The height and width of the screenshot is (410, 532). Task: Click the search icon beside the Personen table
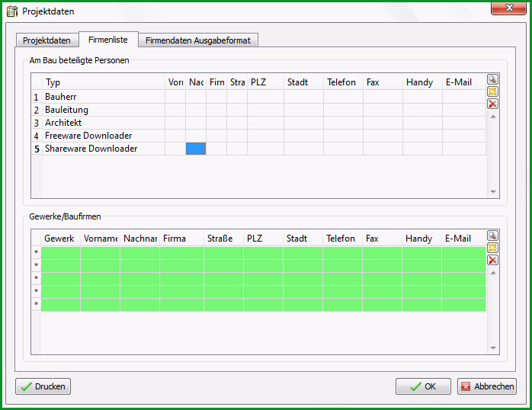492,79
